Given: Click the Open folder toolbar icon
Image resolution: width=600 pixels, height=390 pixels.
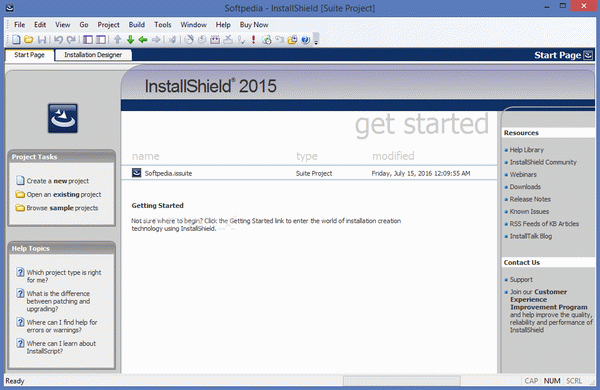Looking at the screenshot, I should tap(29, 39).
